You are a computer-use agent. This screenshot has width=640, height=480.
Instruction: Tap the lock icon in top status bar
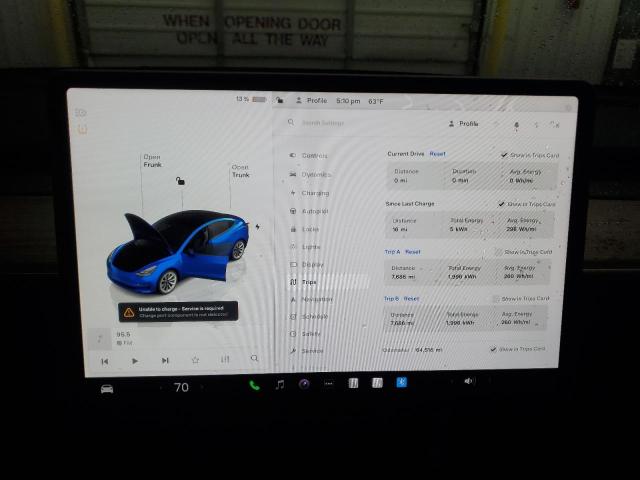click(x=280, y=100)
